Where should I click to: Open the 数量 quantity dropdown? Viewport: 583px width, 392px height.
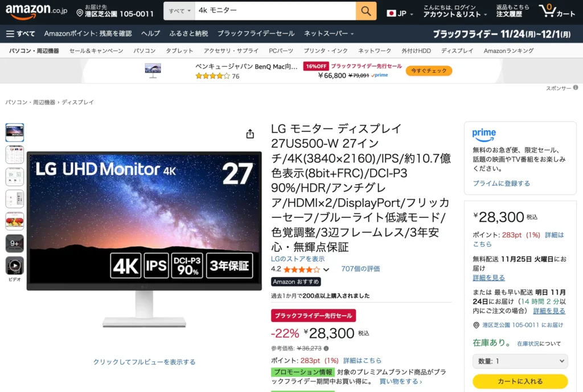tap(520, 361)
